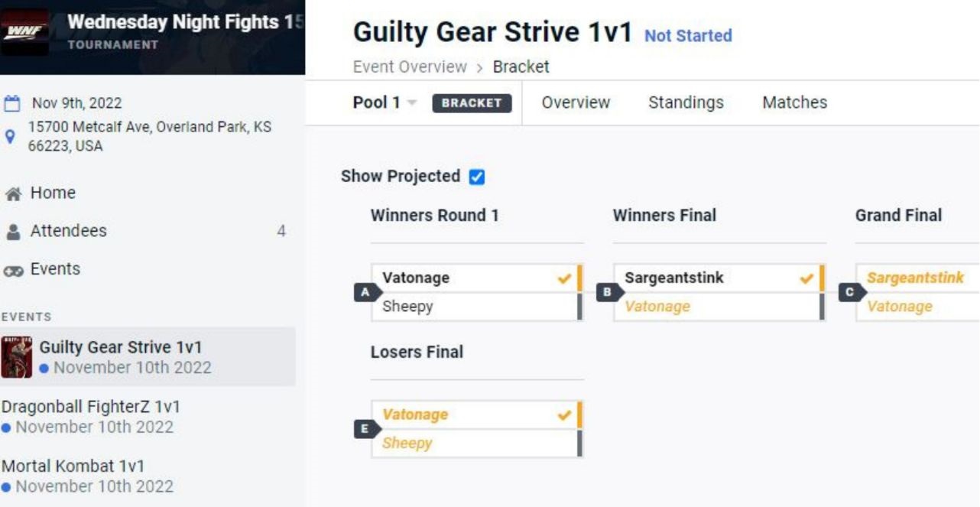The height and width of the screenshot is (507, 980).
Task: Switch to the Standings tab
Action: pos(686,102)
